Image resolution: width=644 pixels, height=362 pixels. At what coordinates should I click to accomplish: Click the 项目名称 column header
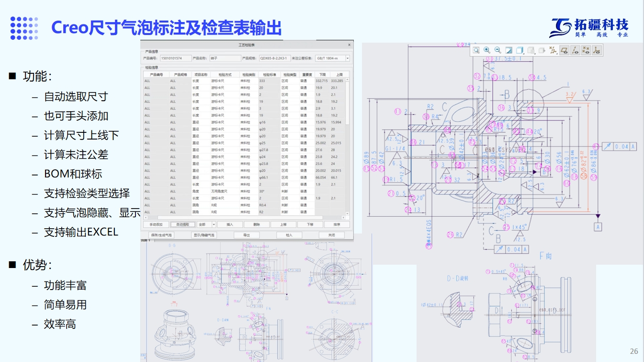[x=201, y=75]
